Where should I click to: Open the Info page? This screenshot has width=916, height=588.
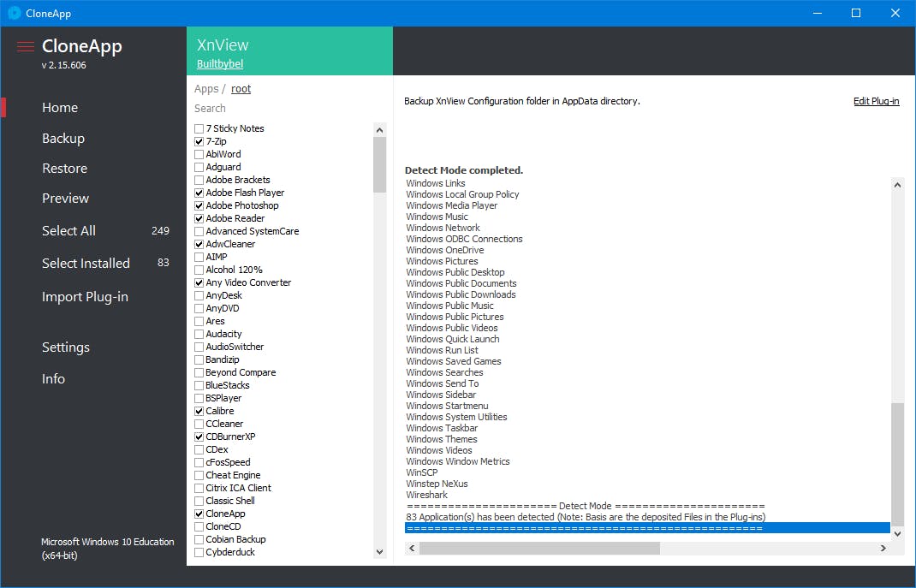[x=53, y=379]
